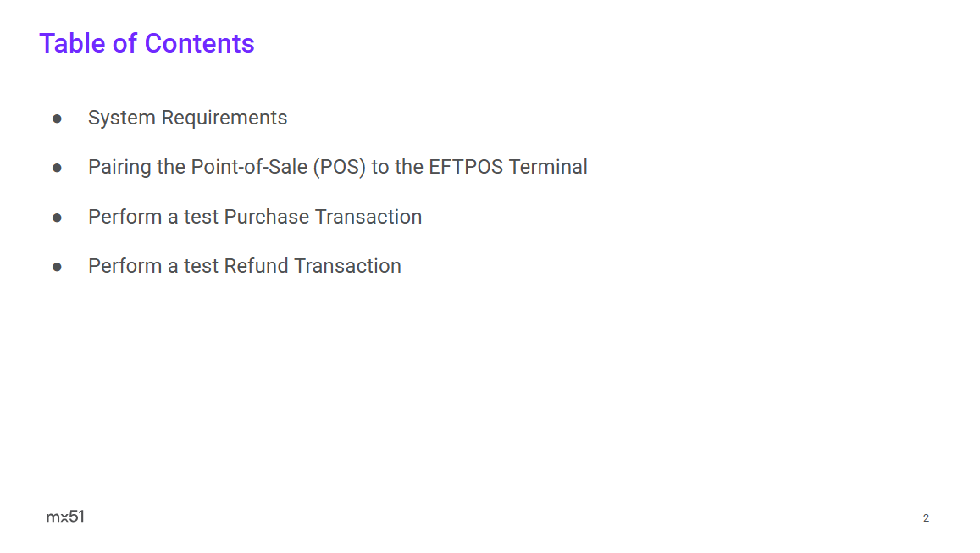The image size is (980, 553).
Task: Click the word "EFTPOS" in the second entry
Action: click(466, 167)
